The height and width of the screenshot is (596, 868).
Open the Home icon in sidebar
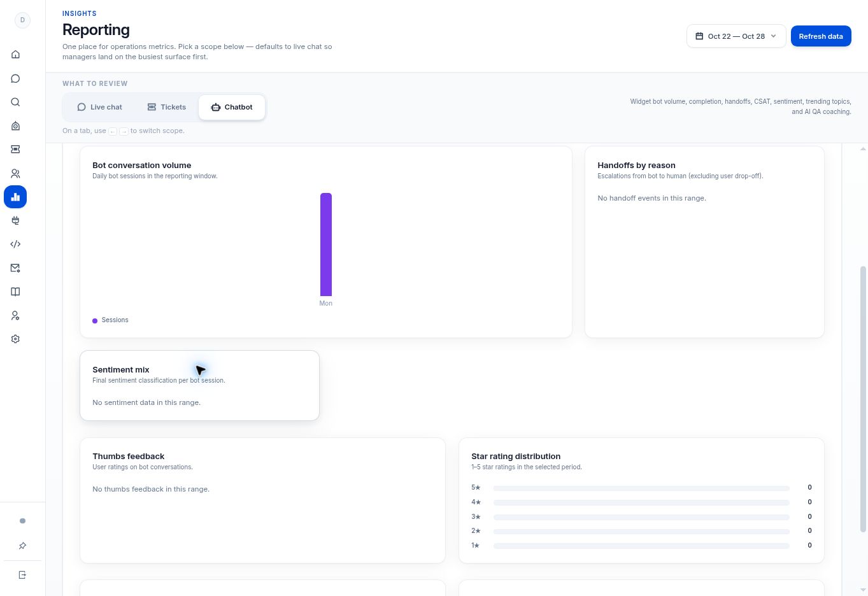pos(15,55)
